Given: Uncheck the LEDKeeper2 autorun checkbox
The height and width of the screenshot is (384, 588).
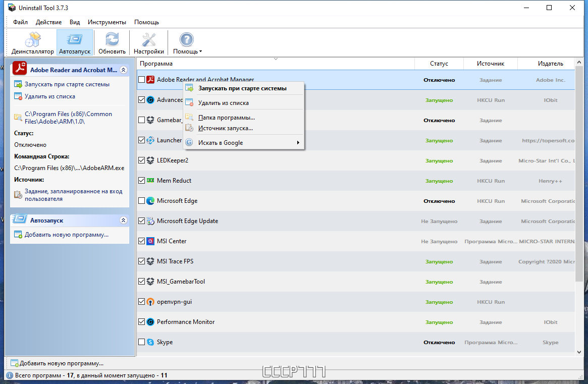Looking at the screenshot, I should click(141, 160).
